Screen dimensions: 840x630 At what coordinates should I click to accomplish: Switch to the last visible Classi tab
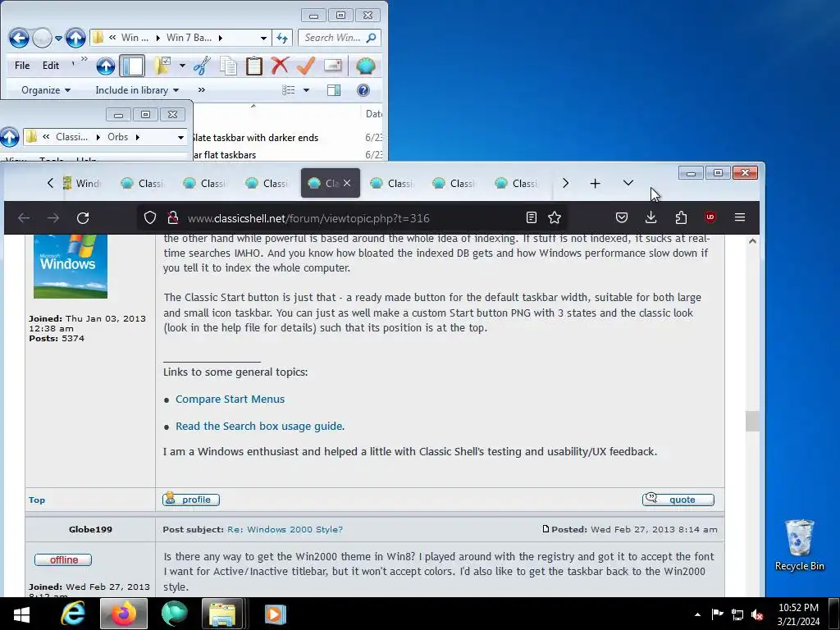point(518,183)
